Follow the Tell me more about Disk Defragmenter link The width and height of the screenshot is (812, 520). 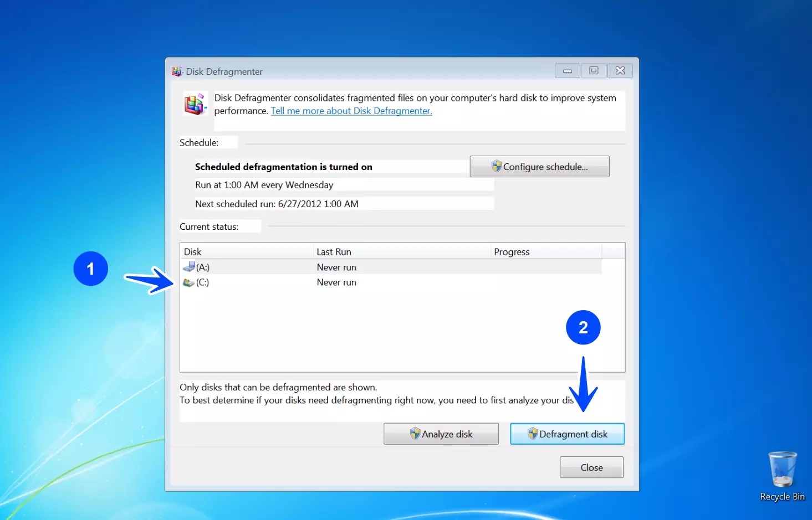point(351,111)
